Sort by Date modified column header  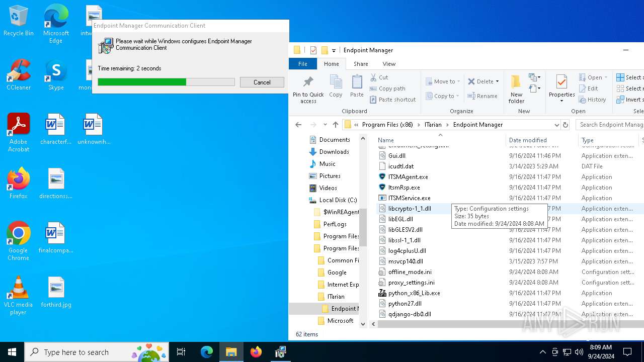tap(528, 140)
